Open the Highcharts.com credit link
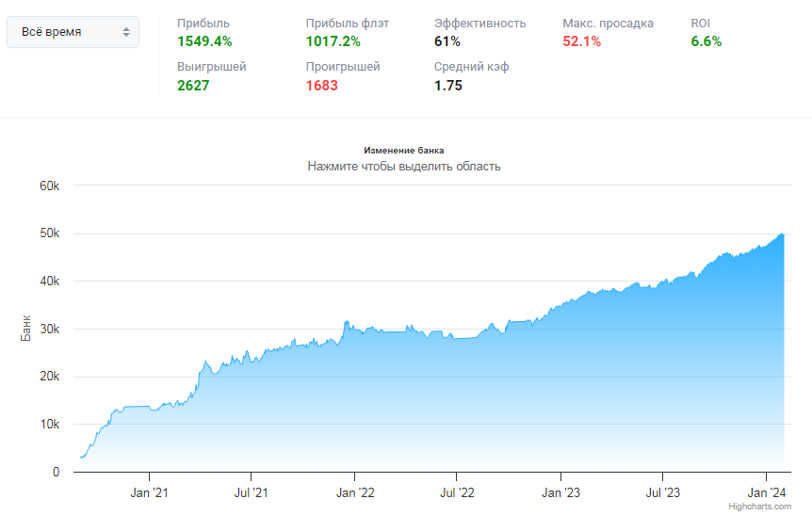 pyautogui.click(x=767, y=507)
